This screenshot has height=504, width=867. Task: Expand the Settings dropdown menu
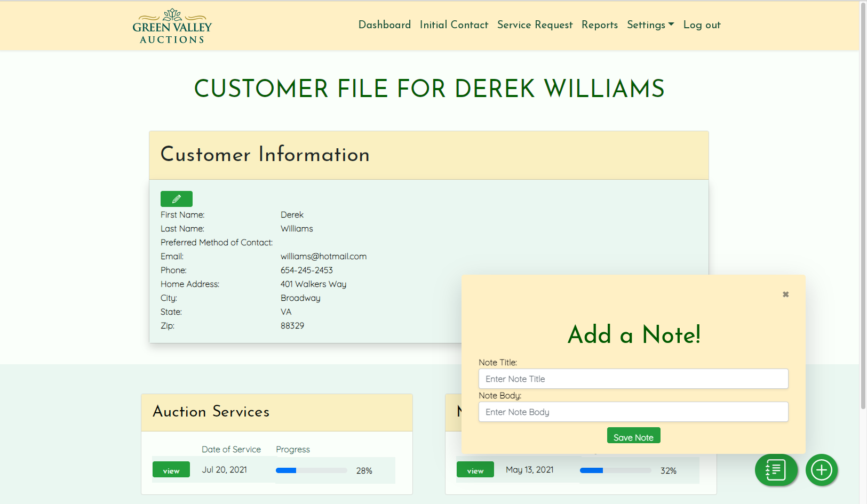650,25
